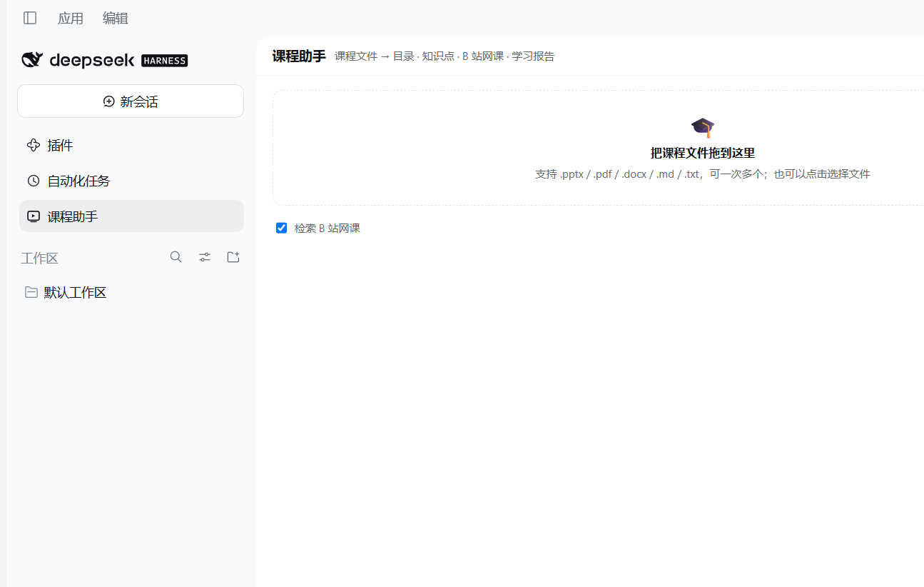The height and width of the screenshot is (587, 924).
Task: Start a new chat with 新会话
Action: [x=131, y=101]
